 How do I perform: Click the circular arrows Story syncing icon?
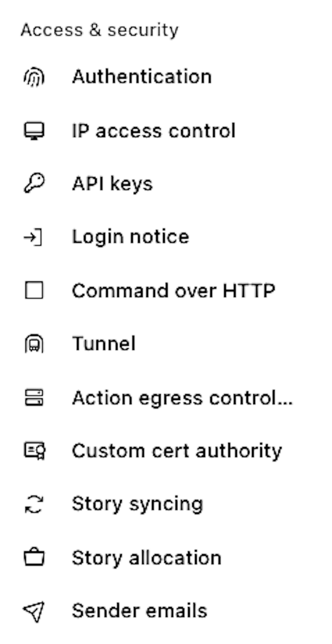pos(34,504)
